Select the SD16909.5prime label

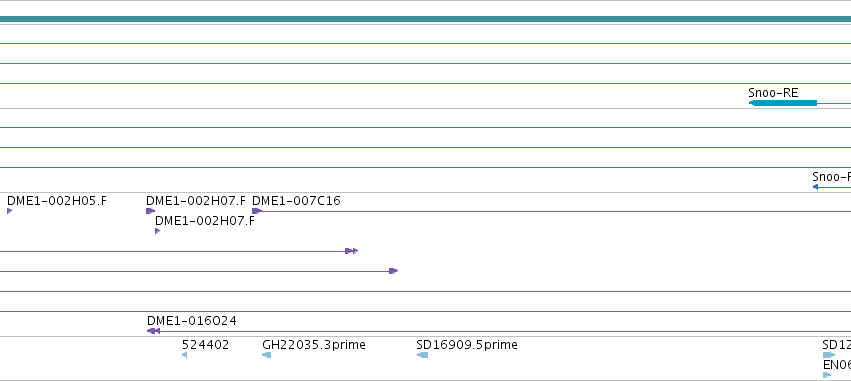point(467,345)
